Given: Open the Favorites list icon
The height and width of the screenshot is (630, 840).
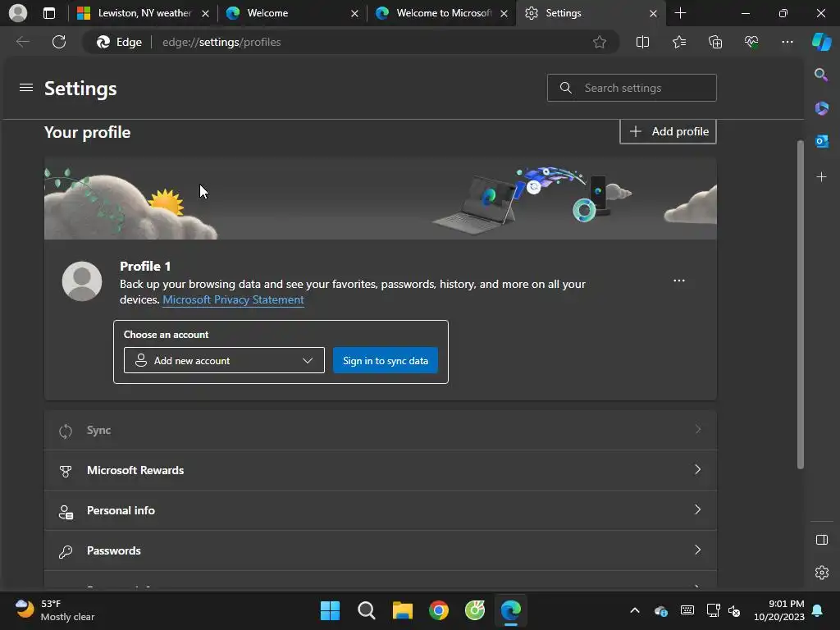Looking at the screenshot, I should coord(678,42).
